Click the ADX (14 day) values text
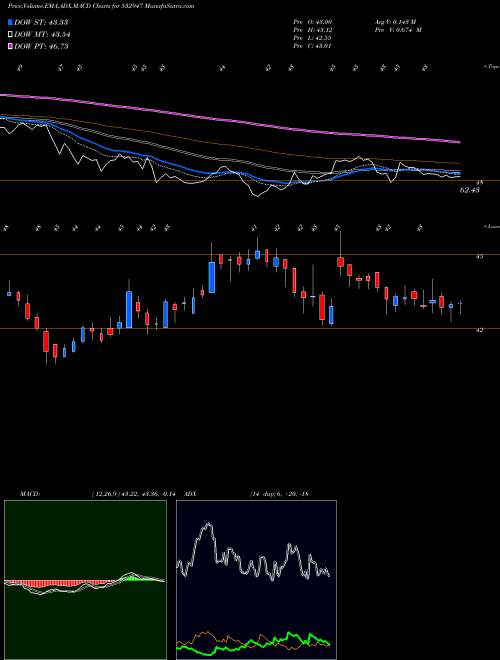The width and height of the screenshot is (500, 660). (279, 494)
